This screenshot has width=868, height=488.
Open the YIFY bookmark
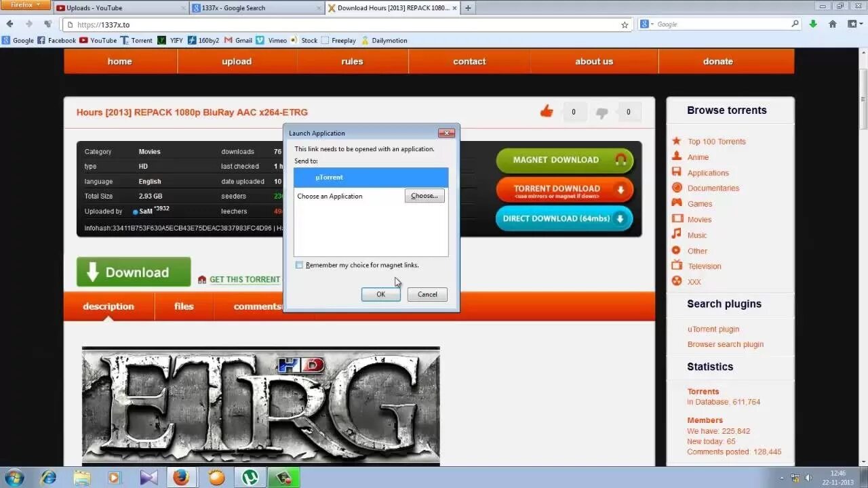pyautogui.click(x=170, y=40)
